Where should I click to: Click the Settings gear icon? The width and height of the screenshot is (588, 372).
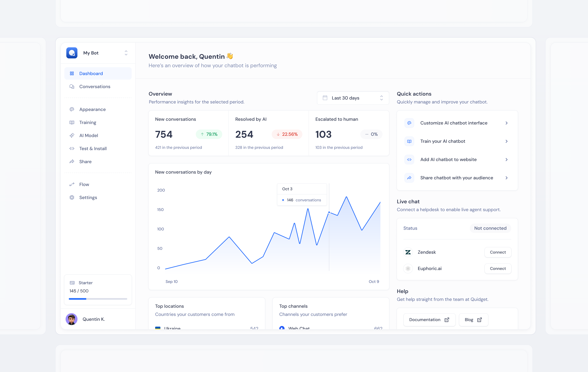[x=72, y=197]
